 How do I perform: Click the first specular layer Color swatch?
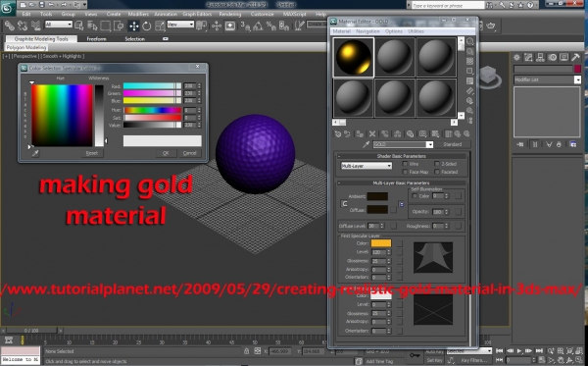(381, 243)
